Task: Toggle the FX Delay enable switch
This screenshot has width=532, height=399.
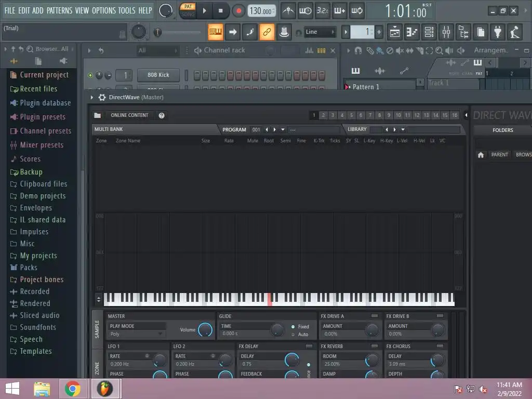Action: pos(309,346)
